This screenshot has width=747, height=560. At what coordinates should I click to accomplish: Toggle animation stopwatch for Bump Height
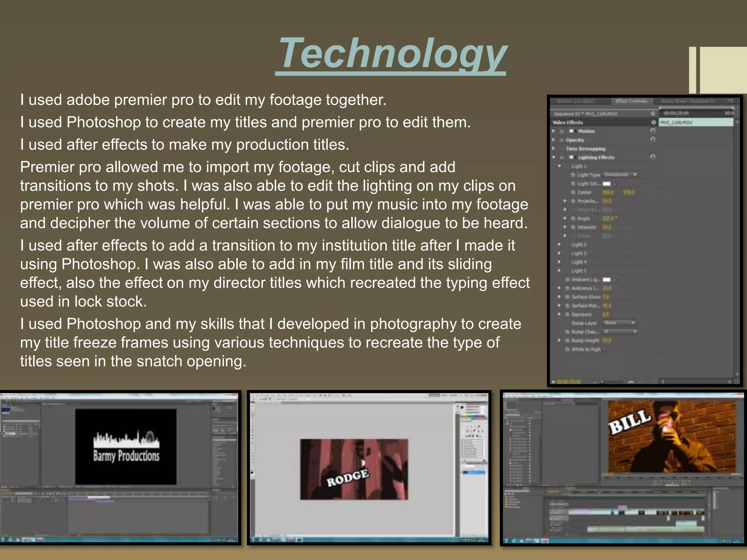click(567, 341)
